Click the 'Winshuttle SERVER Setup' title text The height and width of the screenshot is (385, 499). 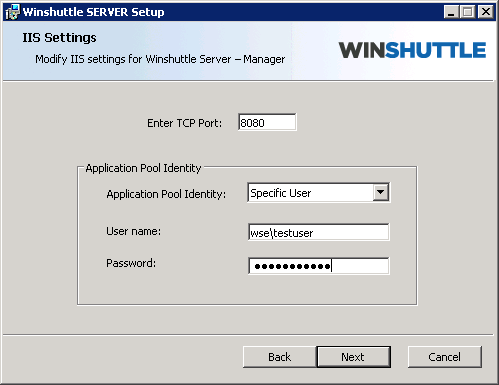pos(93,12)
